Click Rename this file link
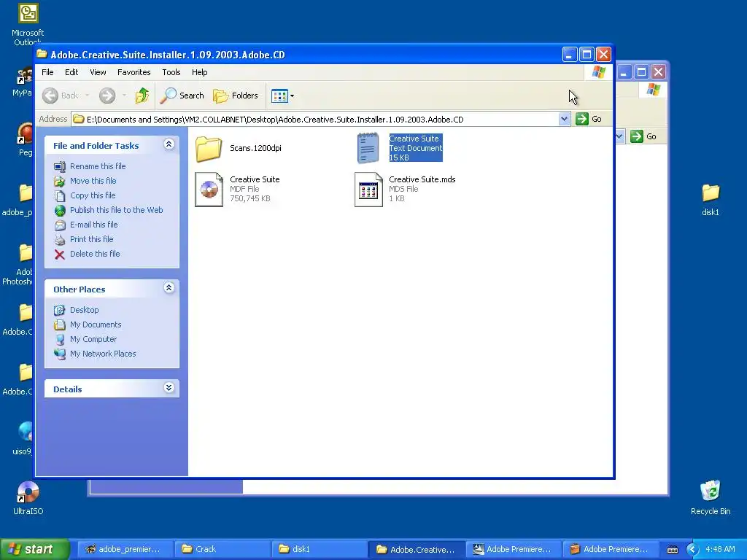The width and height of the screenshot is (747, 560). [98, 166]
